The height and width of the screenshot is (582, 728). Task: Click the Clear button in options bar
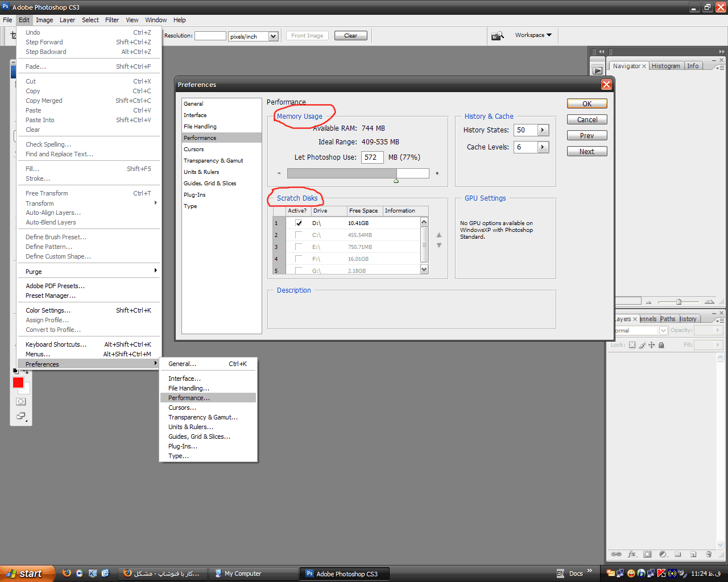351,36
